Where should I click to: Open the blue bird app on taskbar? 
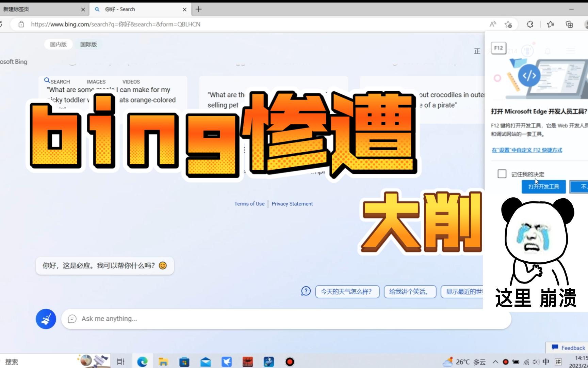coord(227,362)
